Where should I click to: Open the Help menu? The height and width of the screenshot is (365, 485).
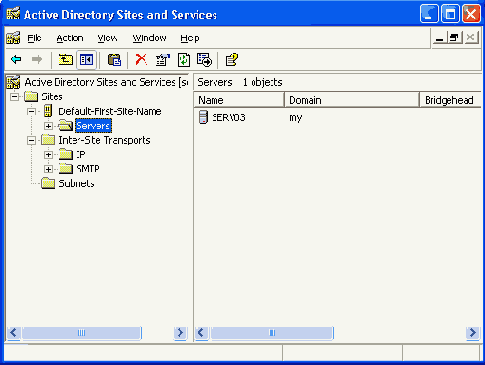click(190, 38)
